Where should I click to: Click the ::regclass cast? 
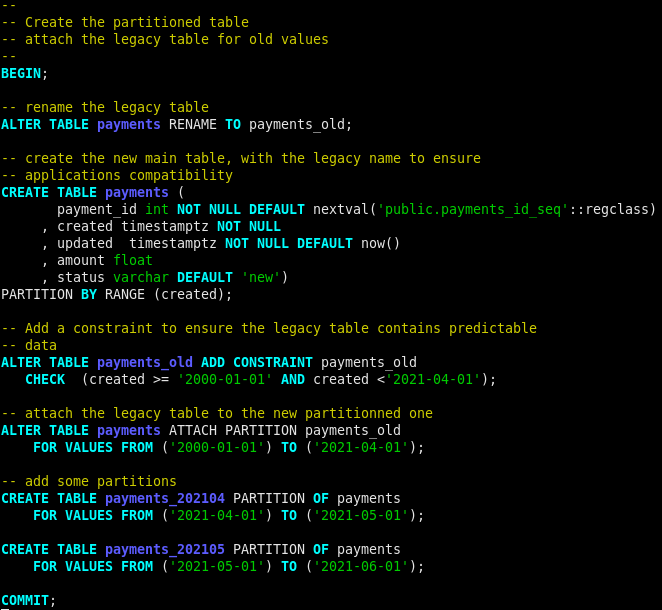coord(608,209)
